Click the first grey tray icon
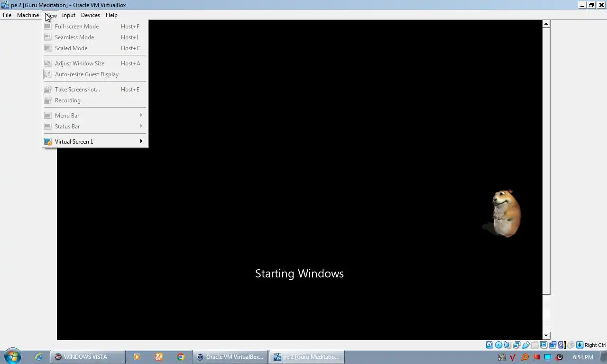This screenshot has height=364, width=607. (x=502, y=357)
